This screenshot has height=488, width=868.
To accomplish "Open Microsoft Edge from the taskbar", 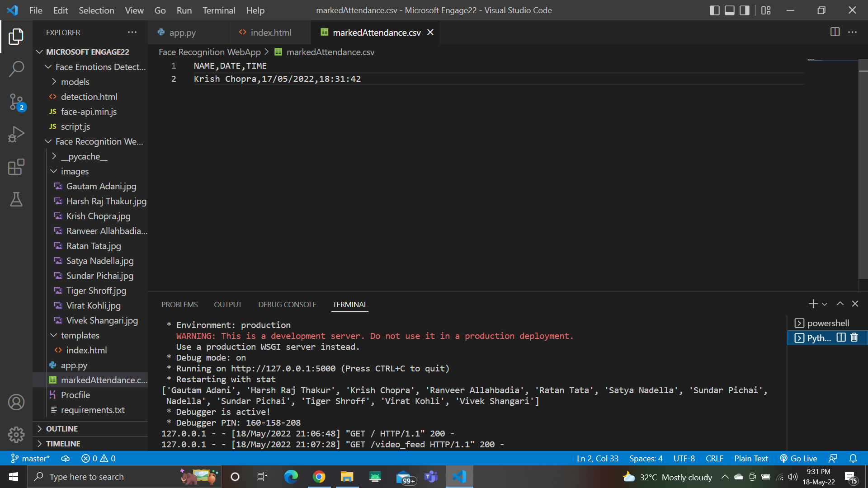I will (291, 477).
